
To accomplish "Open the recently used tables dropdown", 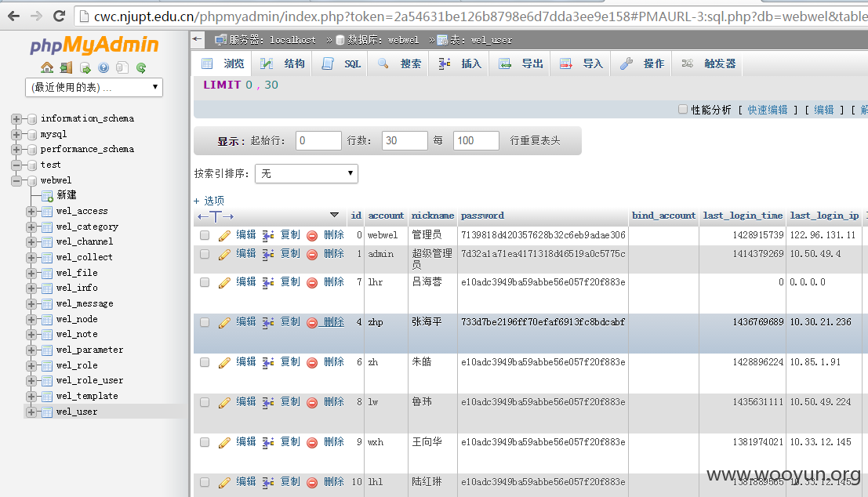I will [94, 88].
